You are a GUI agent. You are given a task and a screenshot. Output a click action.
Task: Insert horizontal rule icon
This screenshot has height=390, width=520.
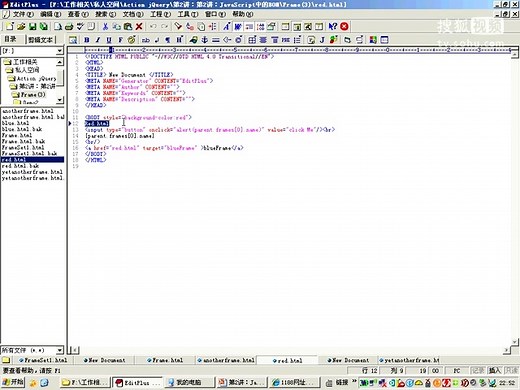[216, 40]
